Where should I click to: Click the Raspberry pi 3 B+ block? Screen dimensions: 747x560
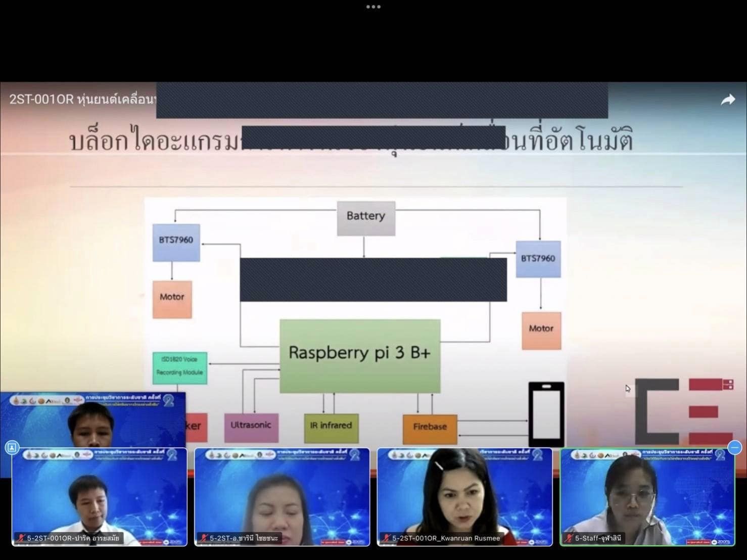(x=360, y=355)
